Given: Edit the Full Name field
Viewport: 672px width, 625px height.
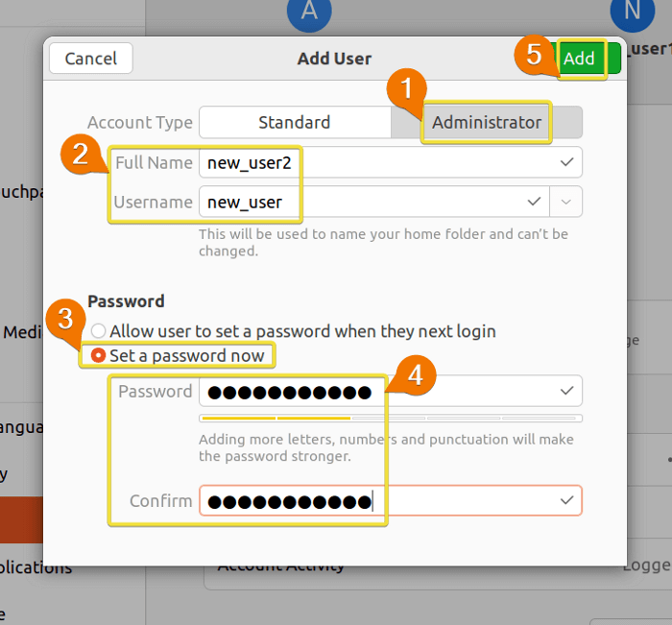Looking at the screenshot, I should coord(391,162).
